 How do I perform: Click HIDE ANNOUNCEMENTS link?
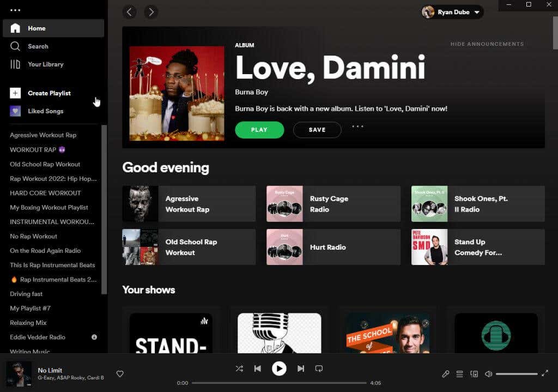(487, 44)
